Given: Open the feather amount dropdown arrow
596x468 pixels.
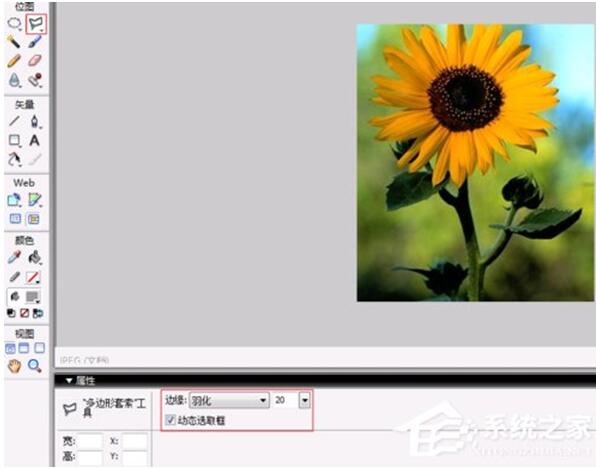Looking at the screenshot, I should [304, 400].
